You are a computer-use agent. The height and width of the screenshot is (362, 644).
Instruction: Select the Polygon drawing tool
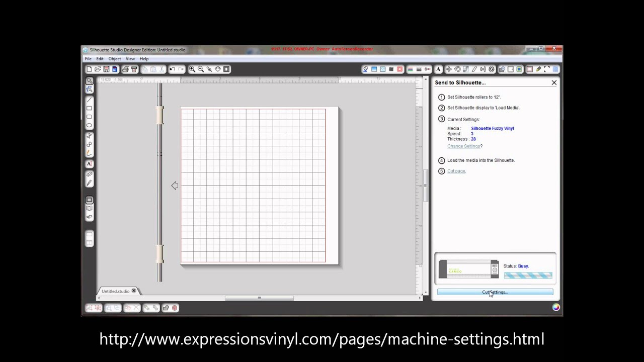pos(89,136)
